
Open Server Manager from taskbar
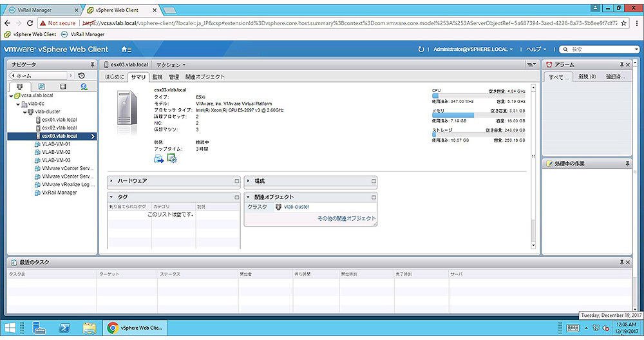[39, 328]
